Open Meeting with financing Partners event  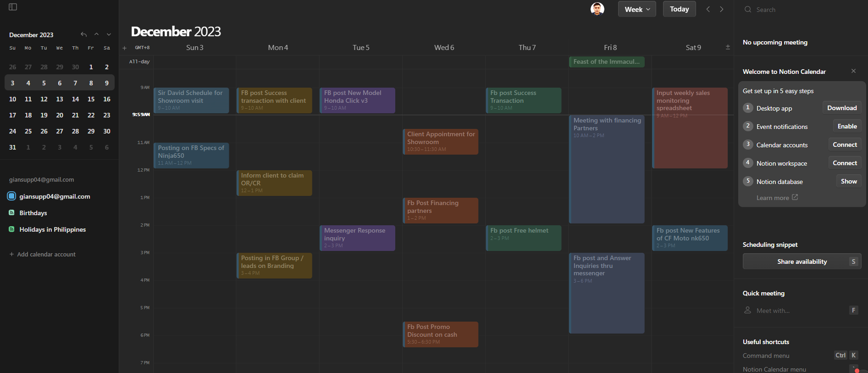pos(607,169)
